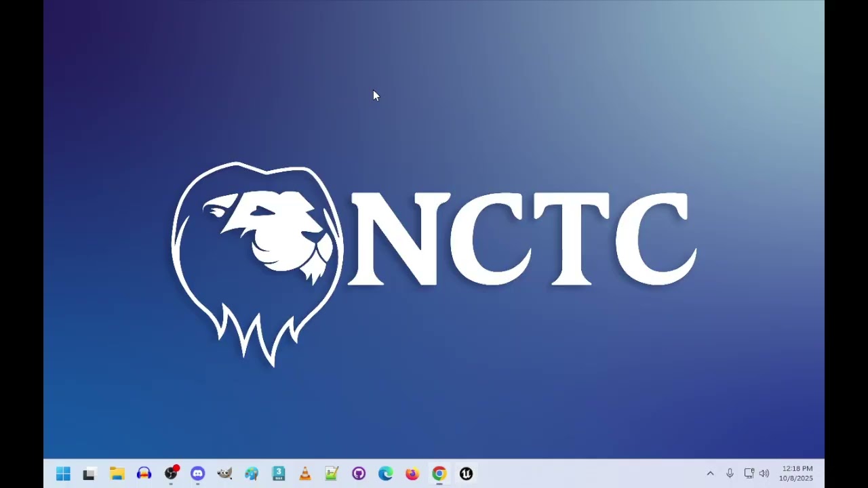The image size is (868, 488).
Task: Open network settings from the tray
Action: pos(749,474)
